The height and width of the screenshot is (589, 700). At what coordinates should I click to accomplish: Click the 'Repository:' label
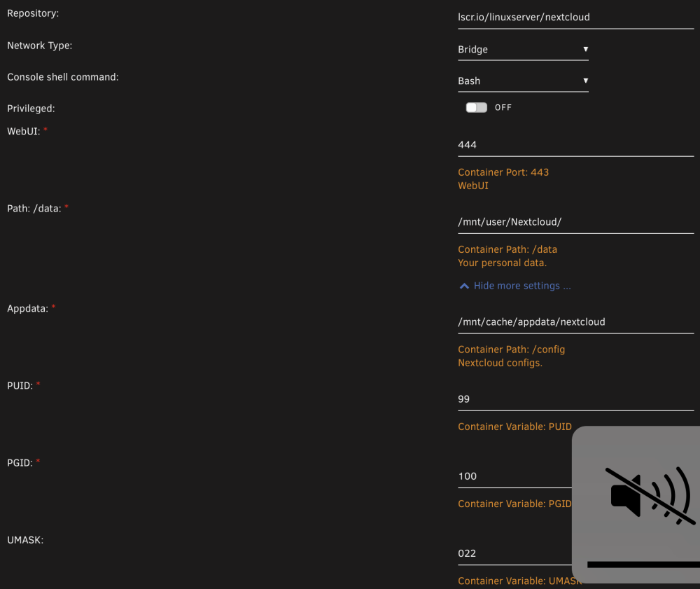pos(33,13)
